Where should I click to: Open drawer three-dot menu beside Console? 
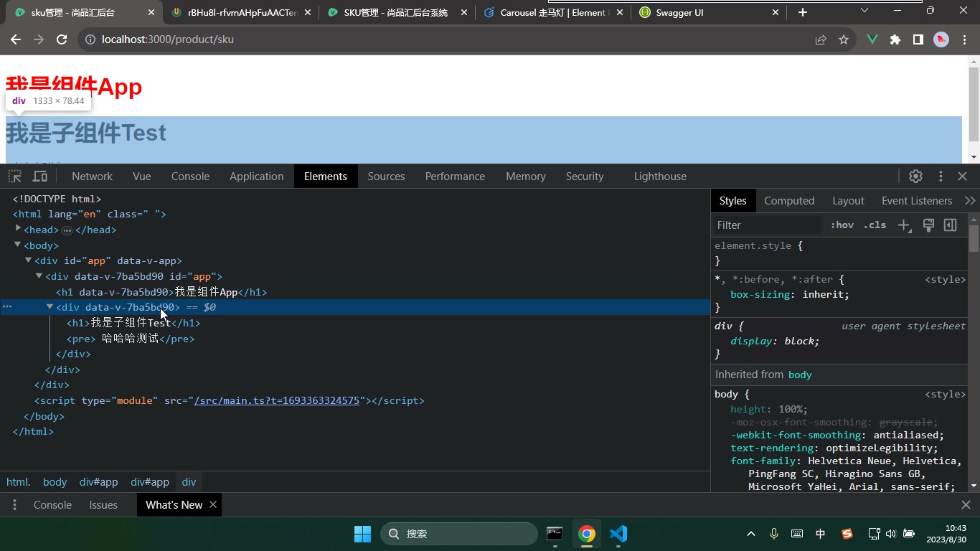click(14, 505)
